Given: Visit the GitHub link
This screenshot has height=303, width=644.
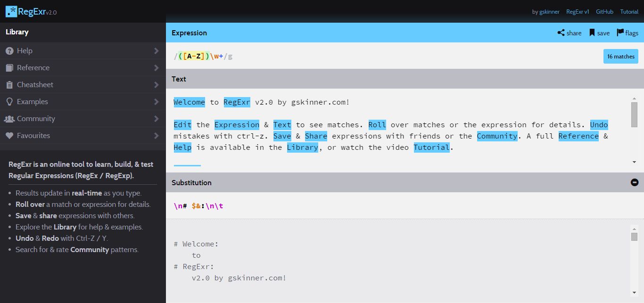Looking at the screenshot, I should 604,11.
